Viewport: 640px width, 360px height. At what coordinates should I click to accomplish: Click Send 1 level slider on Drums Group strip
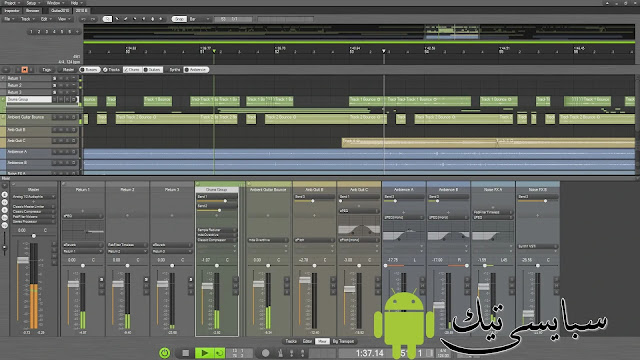tap(217, 201)
